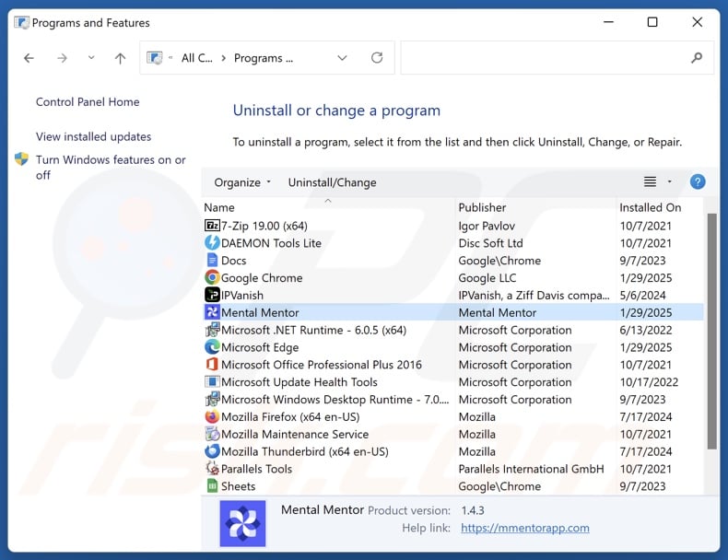Click publisher Parallels International GmbH
Viewport: 728px width, 560px height.
point(531,469)
